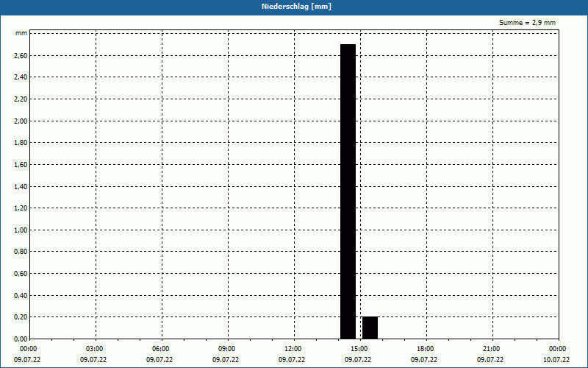This screenshot has width=588, height=368.
Task: Click the y-axis value 0,60
Action: pos(21,273)
